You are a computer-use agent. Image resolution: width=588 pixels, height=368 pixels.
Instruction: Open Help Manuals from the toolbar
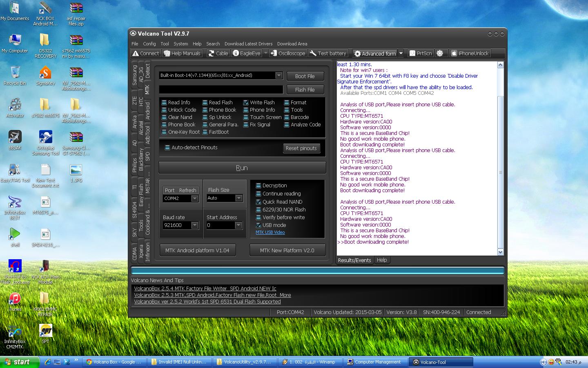[x=182, y=53]
